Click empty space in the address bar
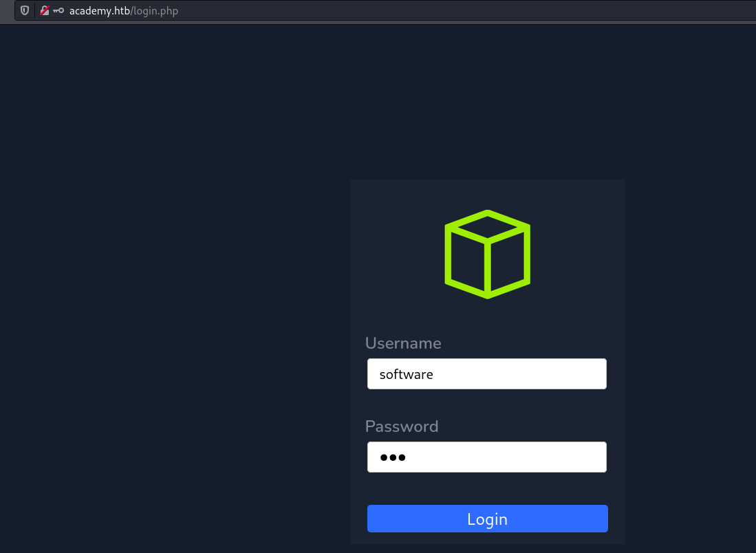The height and width of the screenshot is (553, 756). coord(447,11)
